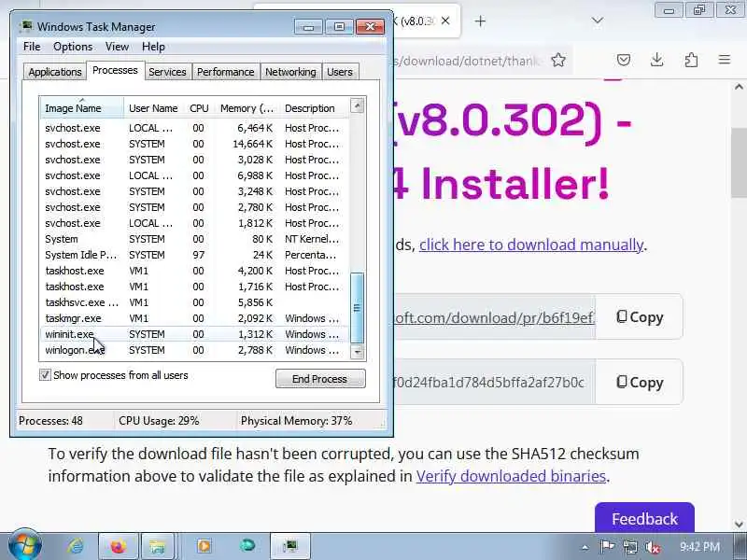Sort processes by CPU column header
Viewport: 747px width, 560px height.
[199, 108]
